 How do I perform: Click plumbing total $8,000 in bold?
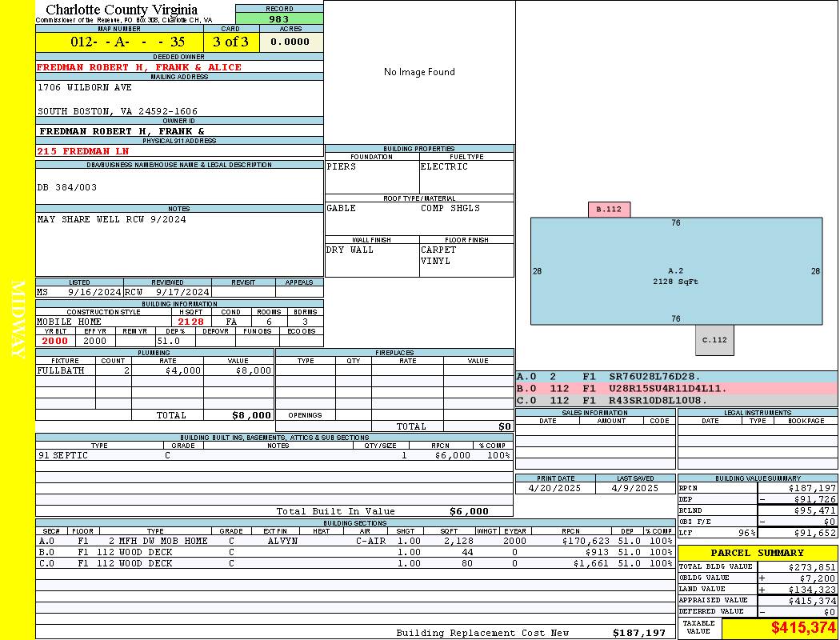(252, 415)
